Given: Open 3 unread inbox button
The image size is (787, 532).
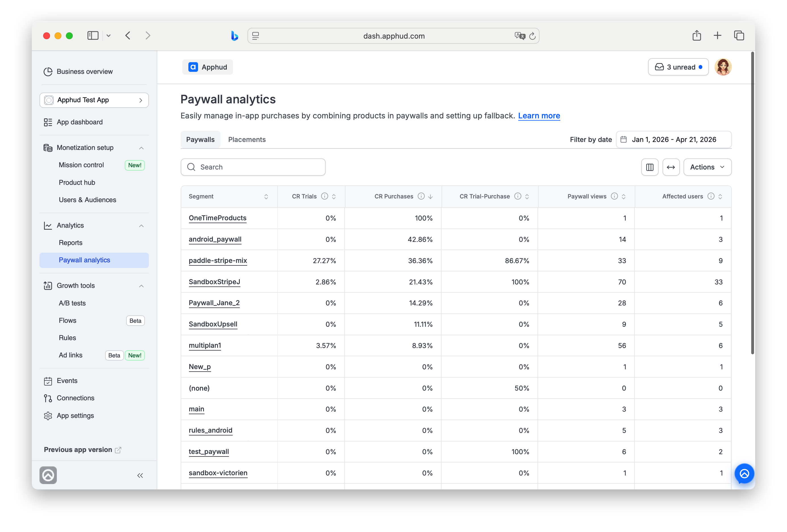Looking at the screenshot, I should (678, 67).
